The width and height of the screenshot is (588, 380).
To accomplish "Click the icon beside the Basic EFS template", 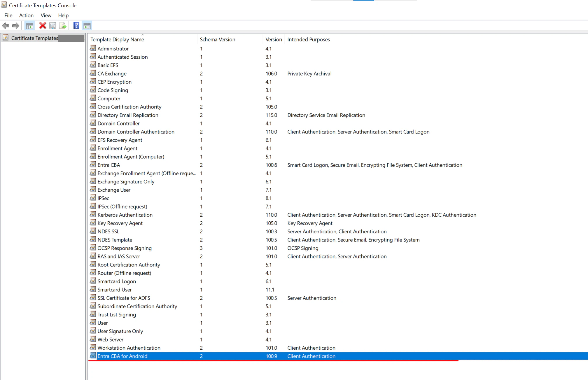I will (x=93, y=65).
